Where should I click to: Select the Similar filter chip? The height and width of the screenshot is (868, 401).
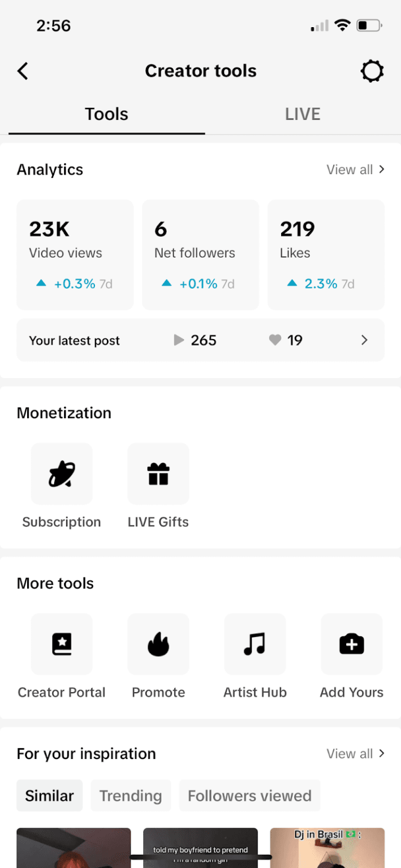(49, 795)
